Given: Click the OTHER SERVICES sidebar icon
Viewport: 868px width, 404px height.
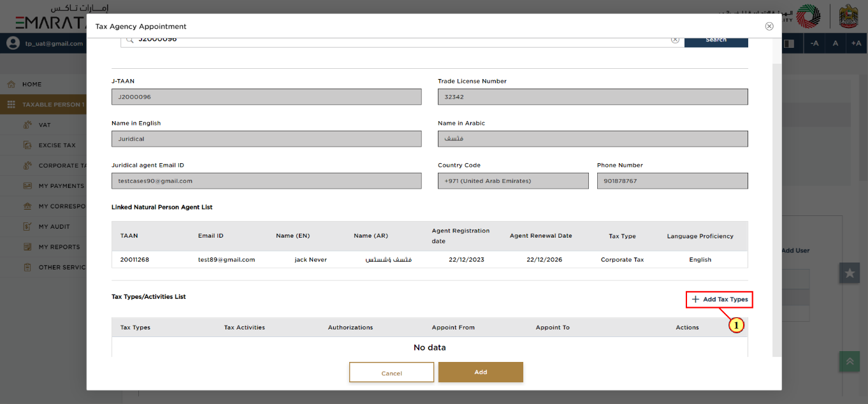Looking at the screenshot, I should coord(27,268).
